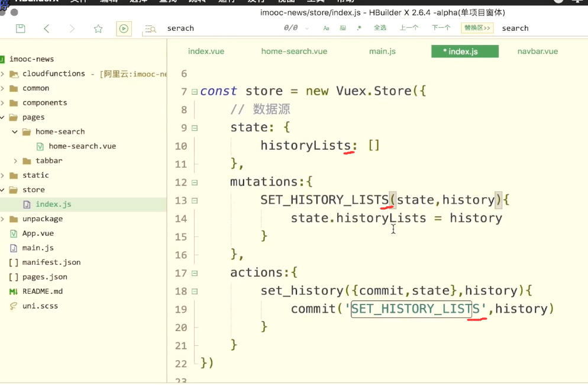The width and height of the screenshot is (588, 385).
Task: Go forward with the right arrow
Action: (x=72, y=28)
